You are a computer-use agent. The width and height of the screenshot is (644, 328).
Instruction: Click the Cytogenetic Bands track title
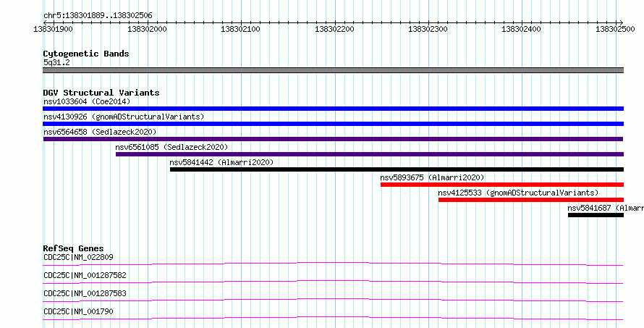coord(86,54)
